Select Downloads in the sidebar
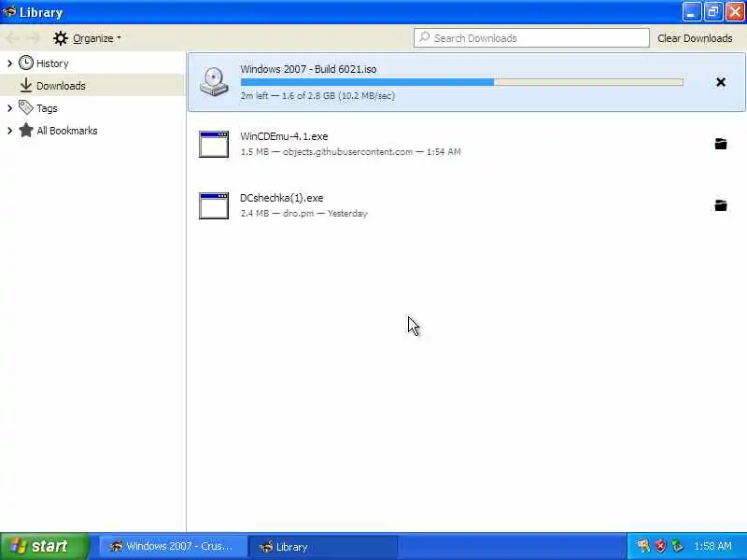 click(92, 85)
